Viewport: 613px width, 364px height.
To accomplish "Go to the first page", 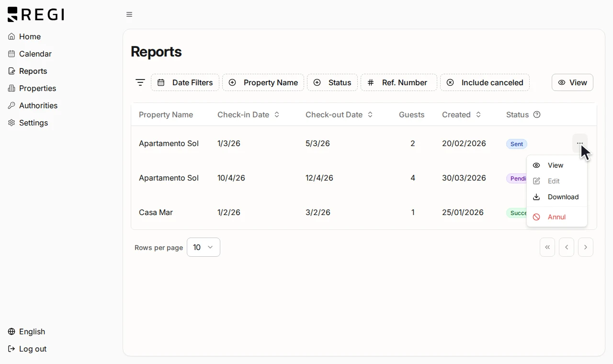I will click(547, 247).
